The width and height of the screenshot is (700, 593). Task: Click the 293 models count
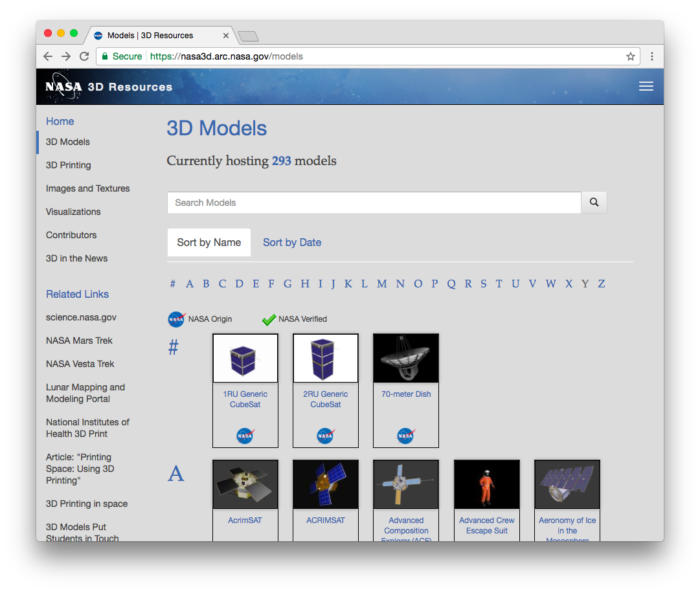pos(281,161)
